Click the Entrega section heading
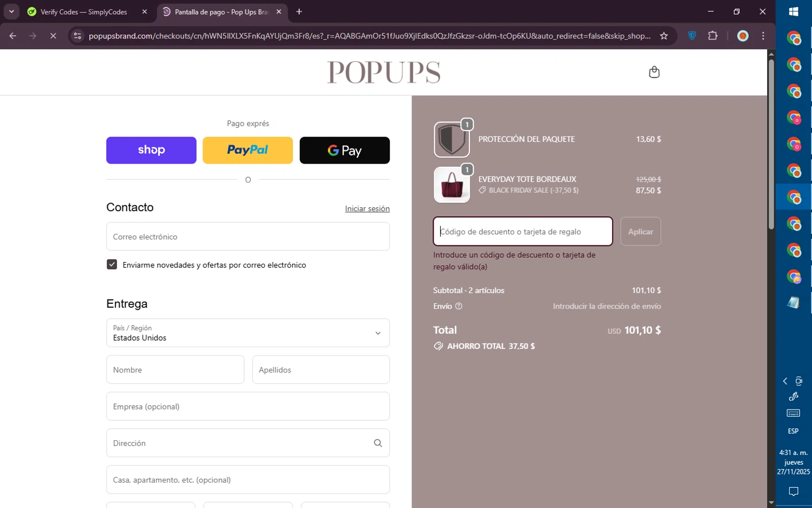Screen dimensions: 812x508 pyautogui.click(x=127, y=304)
